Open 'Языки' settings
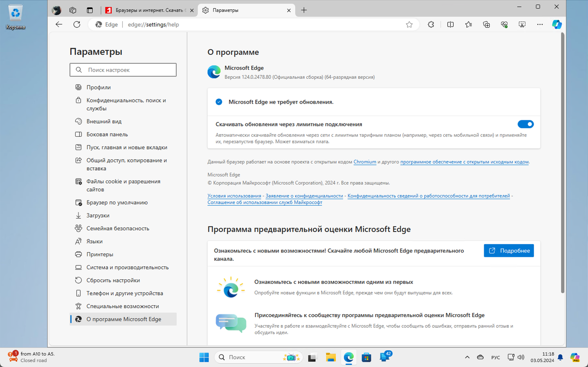This screenshot has height=367, width=588. 123,241
